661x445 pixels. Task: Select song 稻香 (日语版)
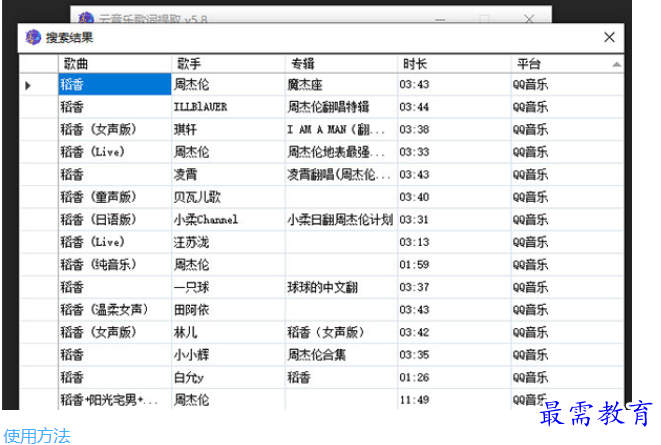pos(115,220)
